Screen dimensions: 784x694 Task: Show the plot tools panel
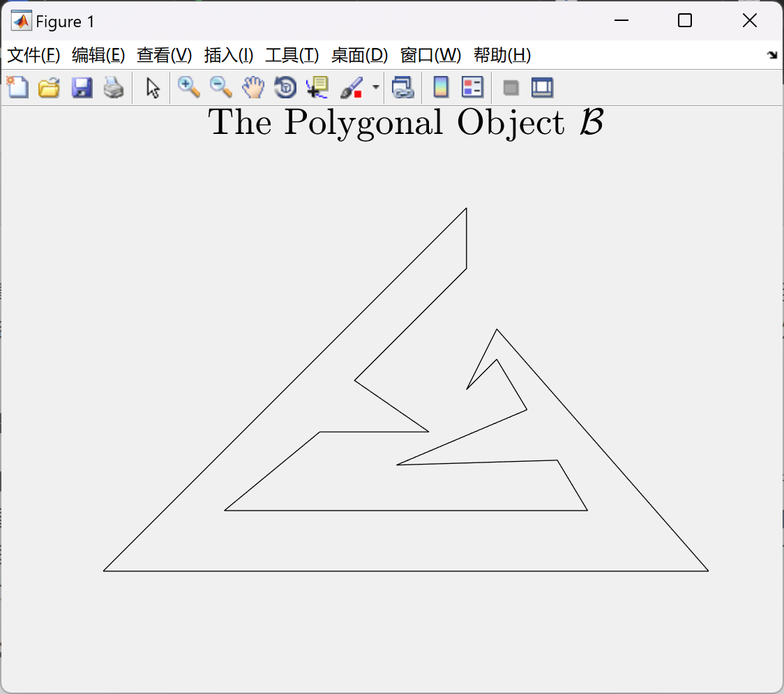[542, 87]
